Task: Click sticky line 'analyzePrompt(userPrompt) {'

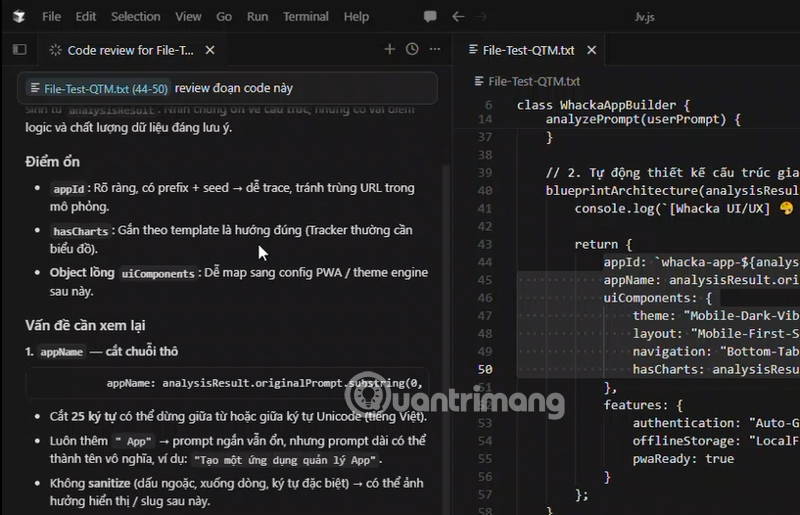Action: point(643,119)
